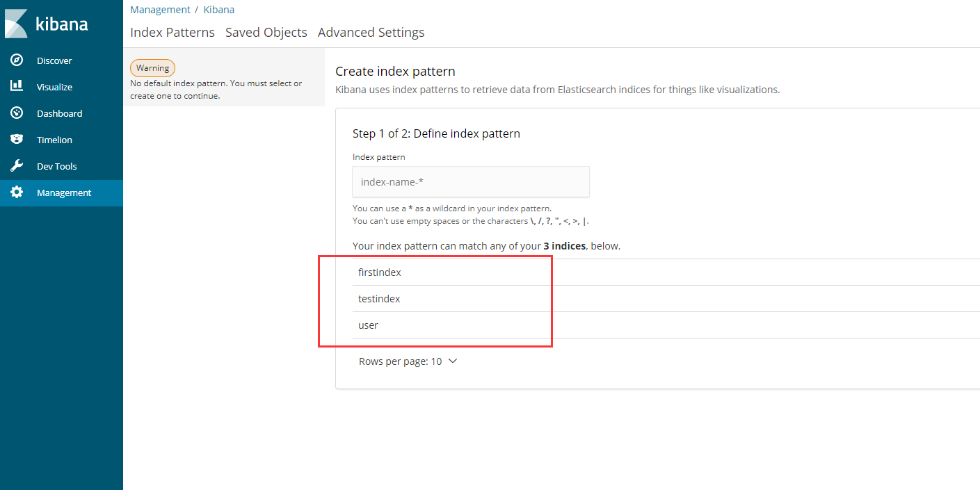Open Dev Tools via wrench icon

[17, 165]
